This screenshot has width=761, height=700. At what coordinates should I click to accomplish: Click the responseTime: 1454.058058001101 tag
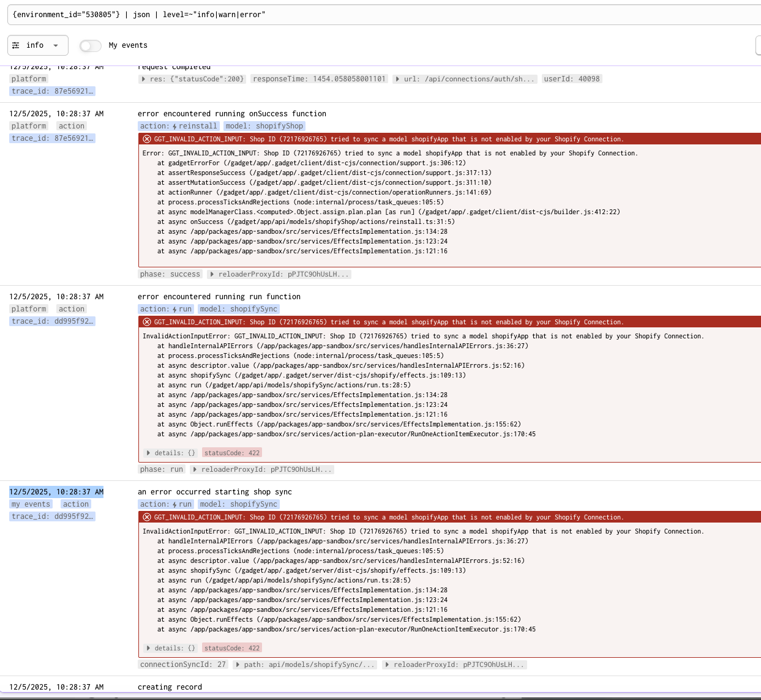pos(319,79)
